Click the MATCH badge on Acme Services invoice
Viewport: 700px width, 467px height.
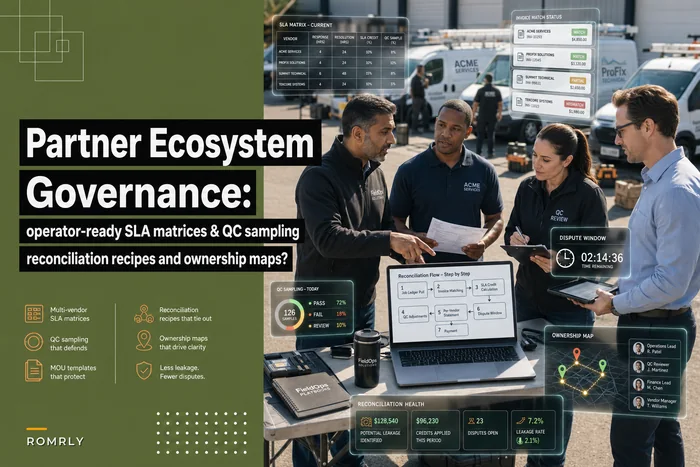coord(579,33)
